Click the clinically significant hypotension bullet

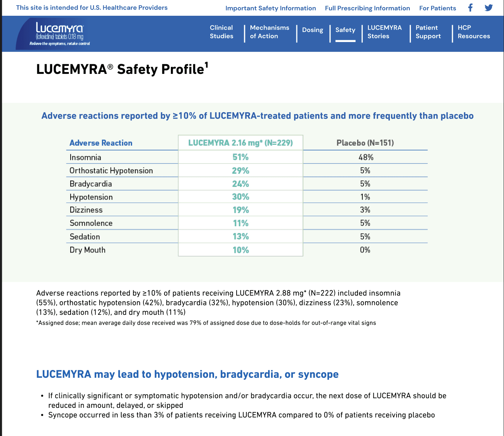point(247,400)
